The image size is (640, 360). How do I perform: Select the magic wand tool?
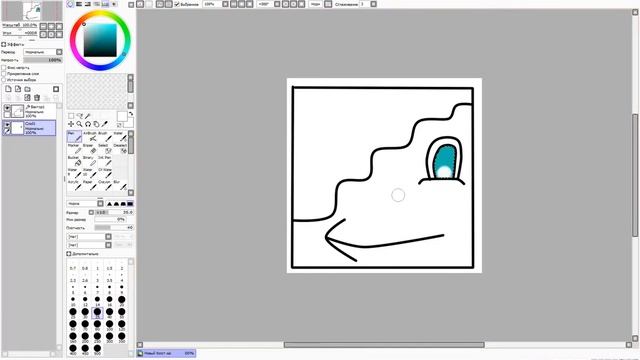click(x=88, y=116)
